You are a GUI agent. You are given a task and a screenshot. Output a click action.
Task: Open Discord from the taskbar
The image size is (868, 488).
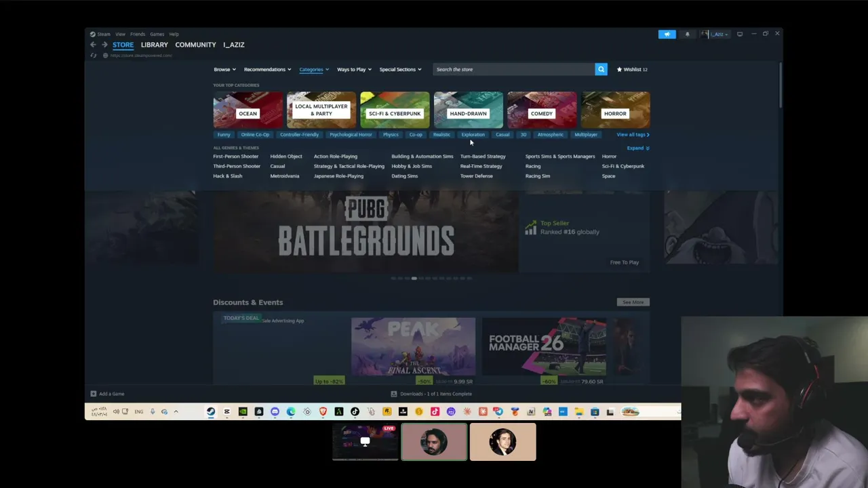tap(275, 411)
